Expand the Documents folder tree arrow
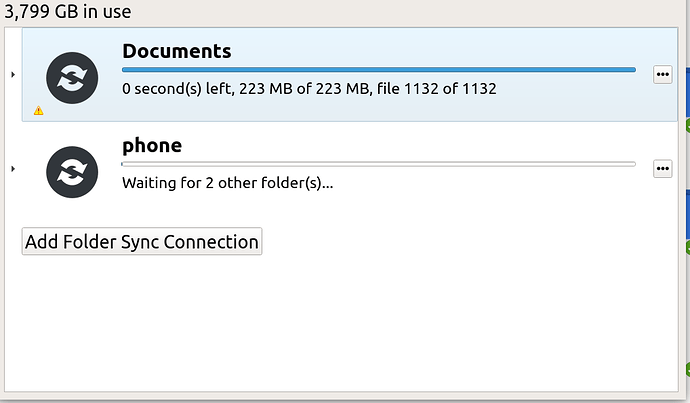The width and height of the screenshot is (690, 403). click(13, 74)
